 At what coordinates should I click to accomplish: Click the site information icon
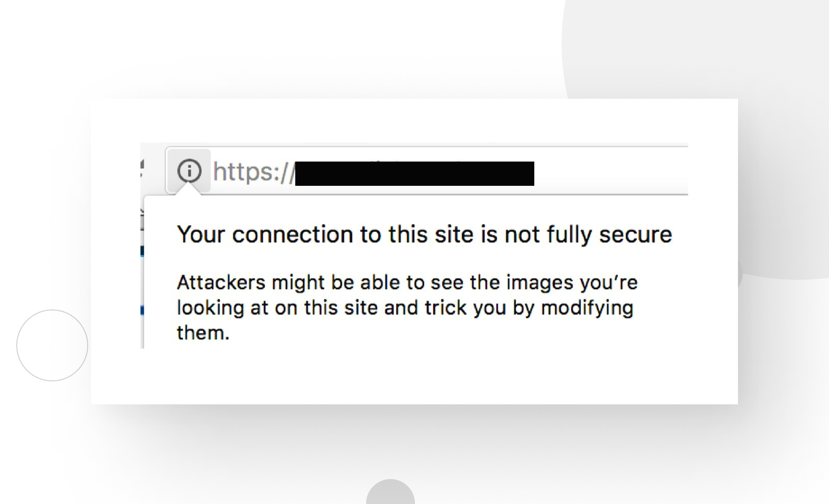(189, 171)
